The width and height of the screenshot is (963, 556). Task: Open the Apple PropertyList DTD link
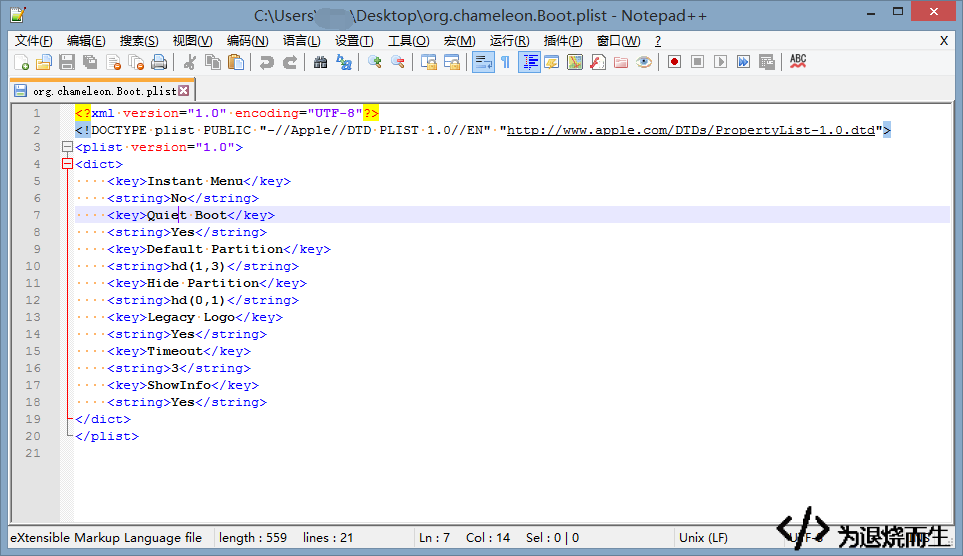pos(691,130)
